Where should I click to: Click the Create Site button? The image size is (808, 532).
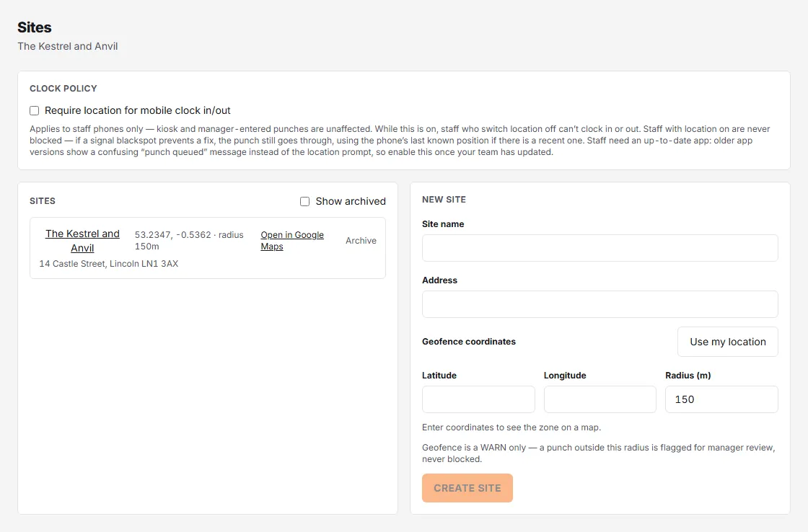pos(467,488)
